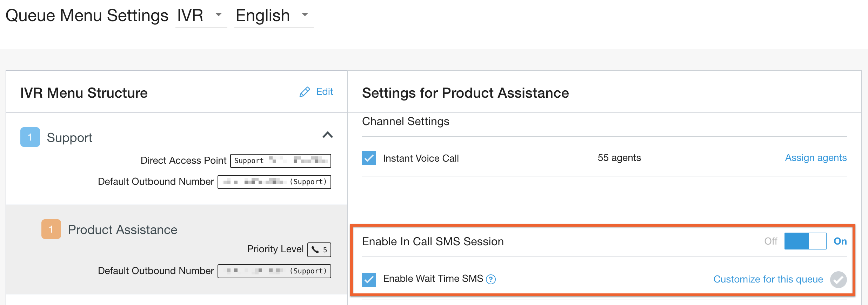Uncheck Enable Wait Time SMS
Viewport: 868px width, 305px height.
pyautogui.click(x=369, y=280)
